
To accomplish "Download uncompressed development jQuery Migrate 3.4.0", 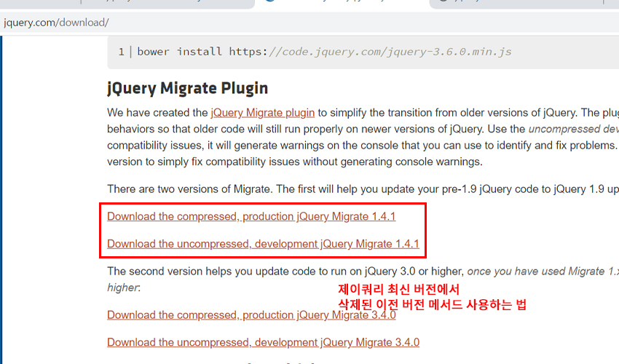I will click(x=263, y=342).
